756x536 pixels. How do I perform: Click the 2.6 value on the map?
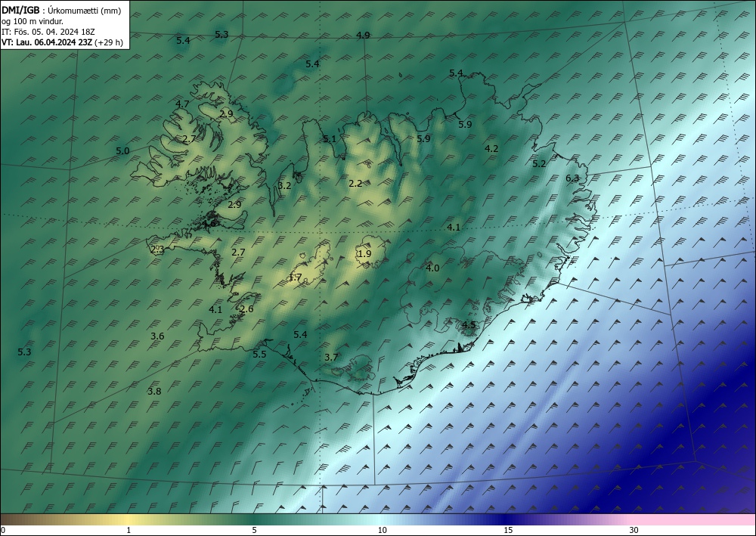point(246,309)
